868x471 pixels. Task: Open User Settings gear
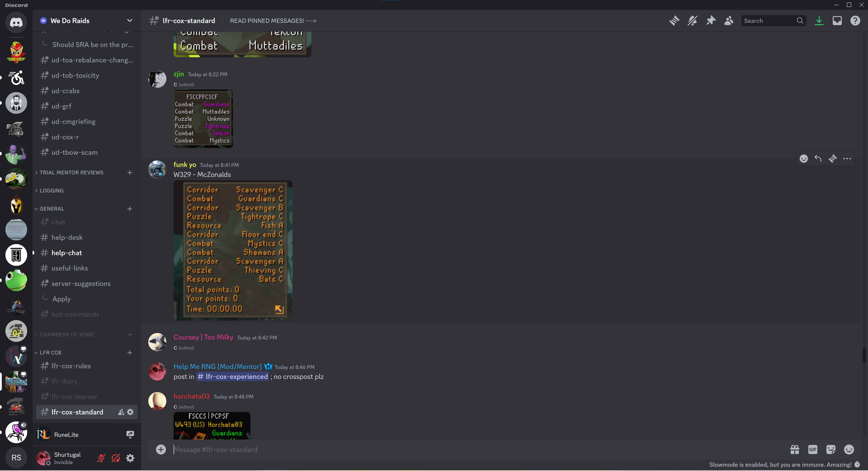pos(130,458)
